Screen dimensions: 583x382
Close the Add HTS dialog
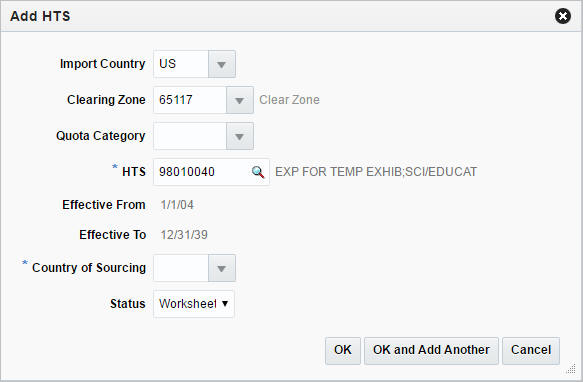563,16
